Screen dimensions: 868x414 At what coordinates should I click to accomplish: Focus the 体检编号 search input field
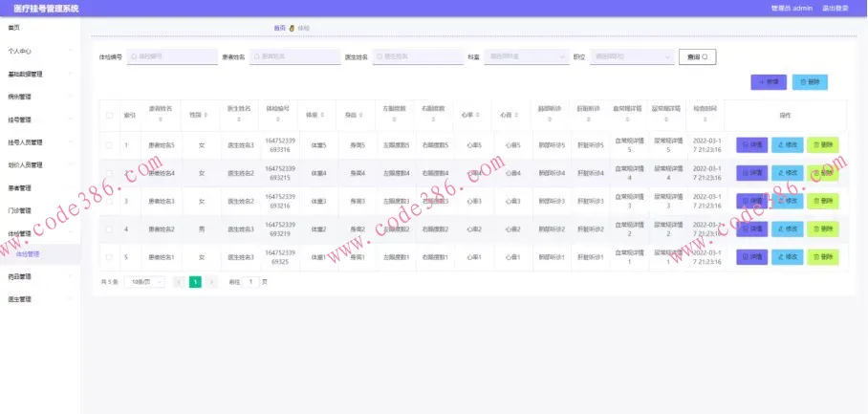point(172,56)
